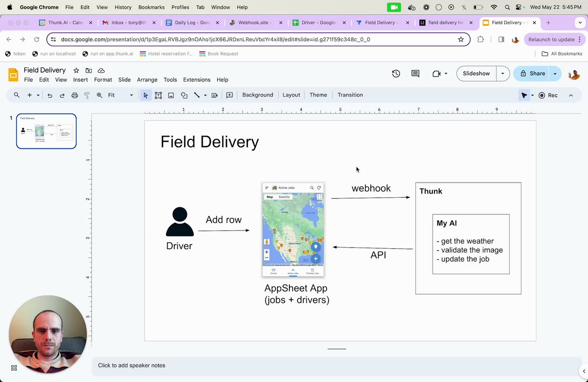This screenshot has height=382, width=588.
Task: Open the Fit zoom level dropdown
Action: [x=121, y=95]
